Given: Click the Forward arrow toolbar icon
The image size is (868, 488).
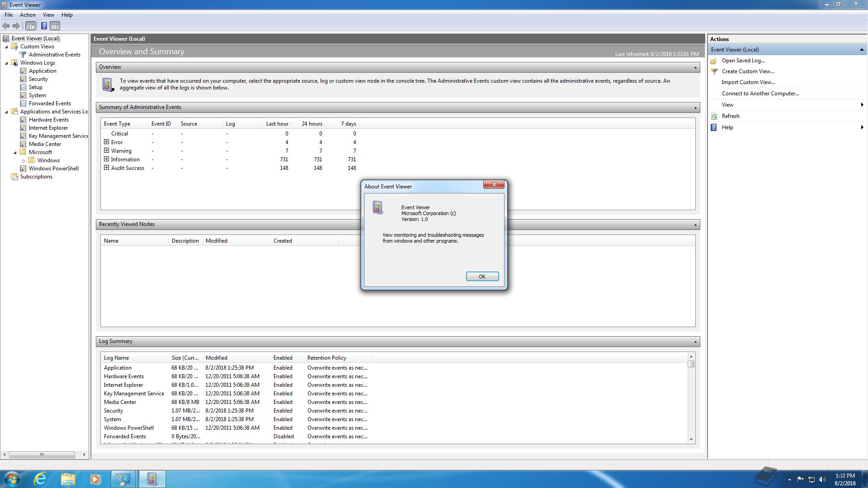Looking at the screenshot, I should 16,26.
